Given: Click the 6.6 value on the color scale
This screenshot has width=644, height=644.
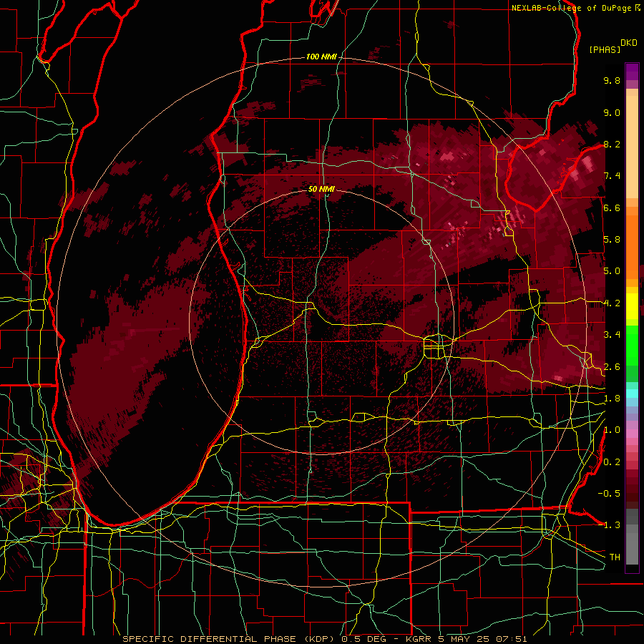Looking at the screenshot, I should tap(612, 208).
